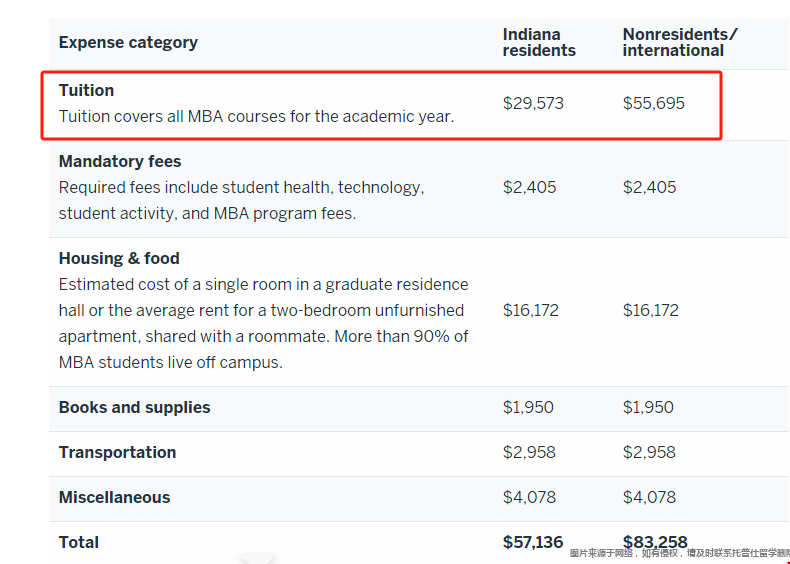The image size is (790, 564).
Task: Click the Miscellaneous row label
Action: pos(114,497)
